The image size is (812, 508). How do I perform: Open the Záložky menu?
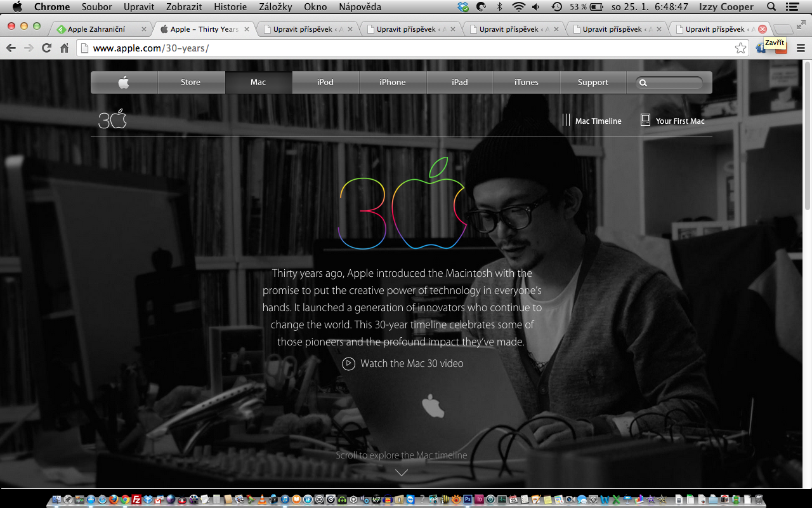(275, 7)
